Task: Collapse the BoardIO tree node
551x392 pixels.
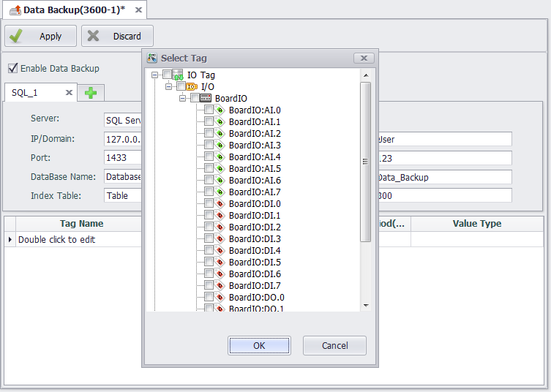Action: (182, 98)
